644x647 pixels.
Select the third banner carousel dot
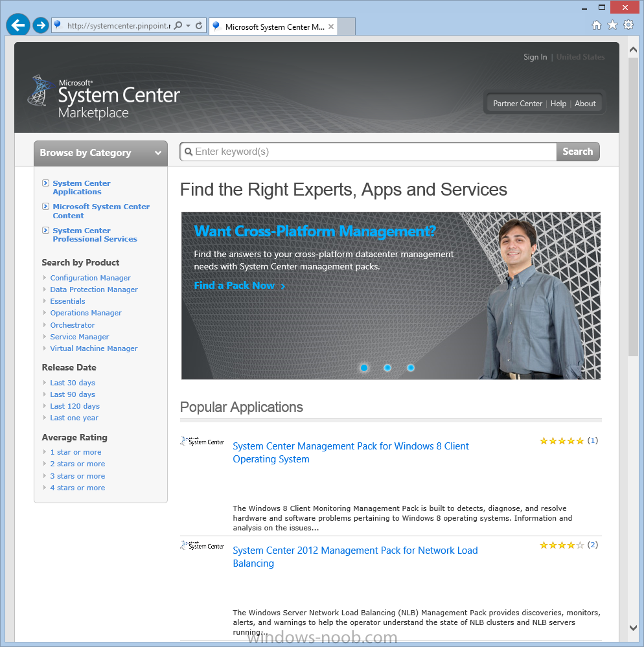click(411, 368)
